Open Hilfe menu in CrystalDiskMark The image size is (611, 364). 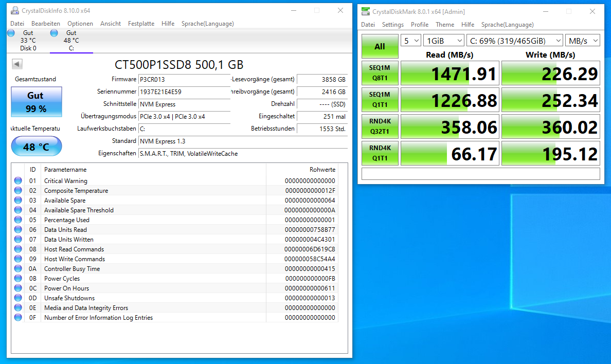pos(468,25)
